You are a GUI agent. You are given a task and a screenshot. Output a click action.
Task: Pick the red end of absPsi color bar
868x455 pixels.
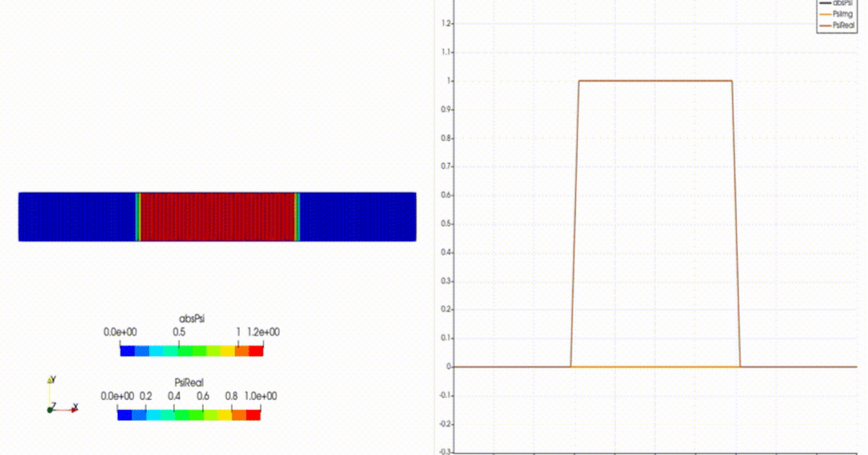[256, 350]
